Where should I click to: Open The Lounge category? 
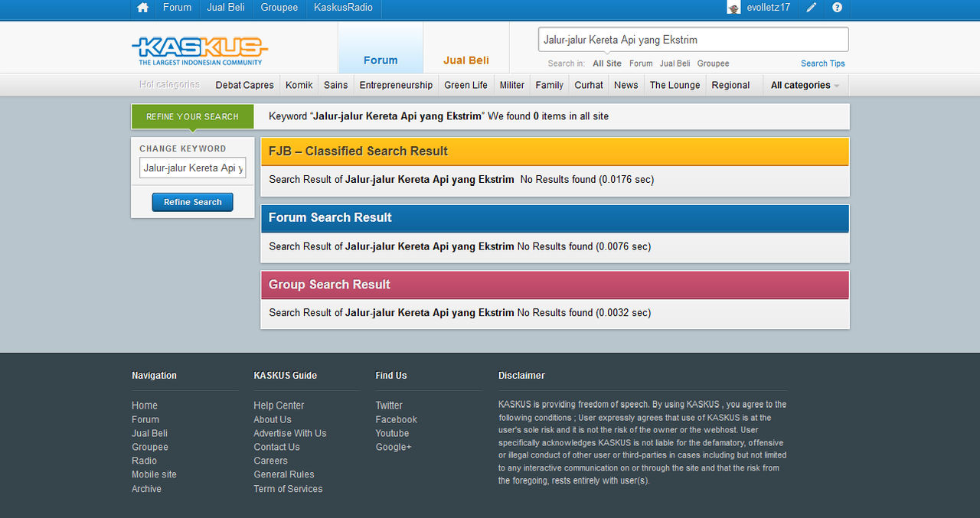pos(675,85)
